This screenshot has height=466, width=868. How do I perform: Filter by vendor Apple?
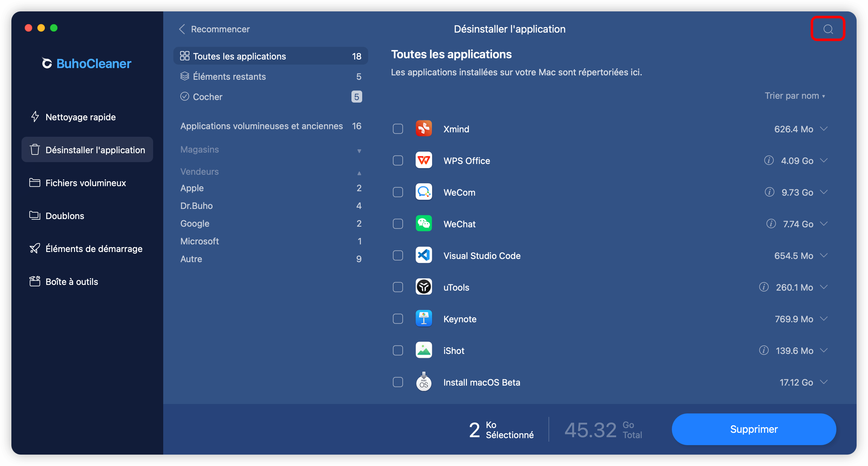click(270, 188)
